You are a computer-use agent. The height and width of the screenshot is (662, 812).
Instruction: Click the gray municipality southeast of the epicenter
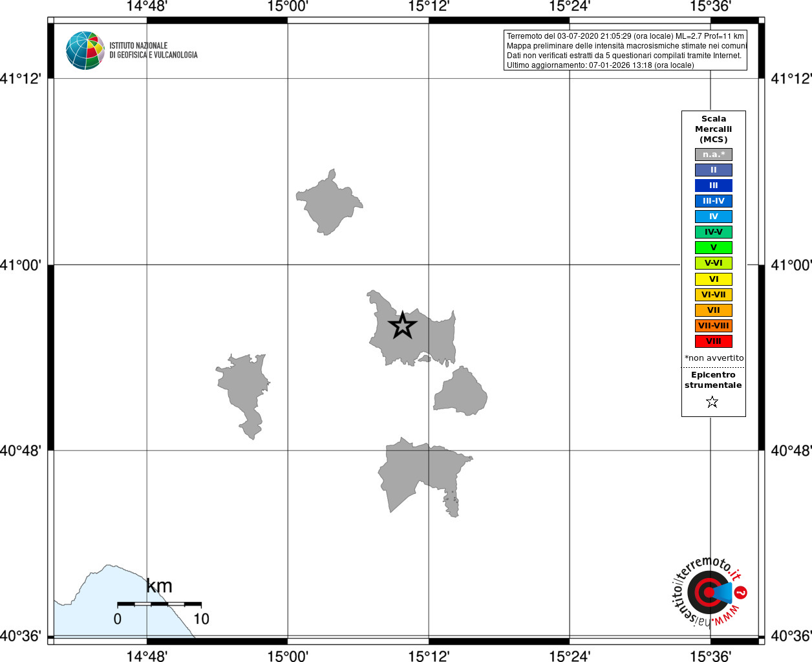[x=460, y=392]
